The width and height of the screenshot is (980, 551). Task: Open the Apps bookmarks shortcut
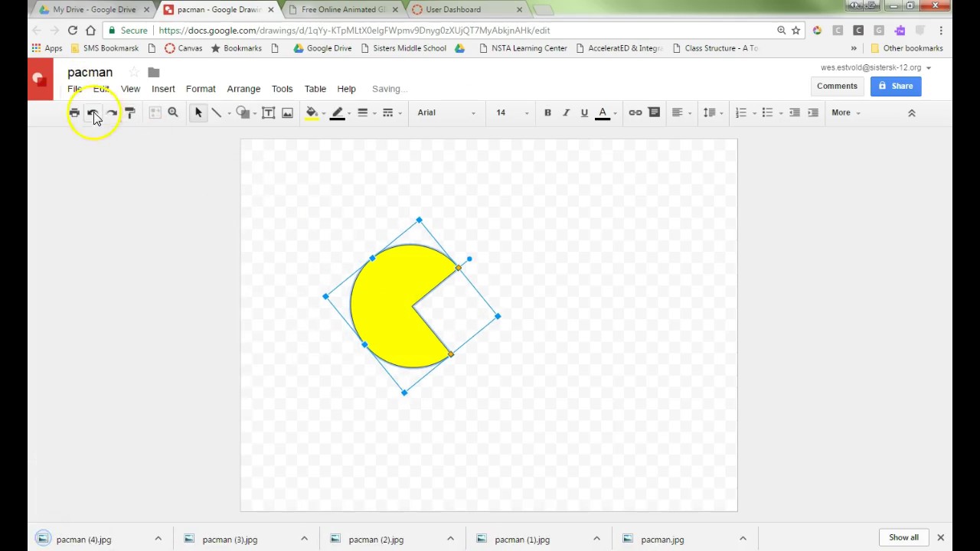pos(47,48)
